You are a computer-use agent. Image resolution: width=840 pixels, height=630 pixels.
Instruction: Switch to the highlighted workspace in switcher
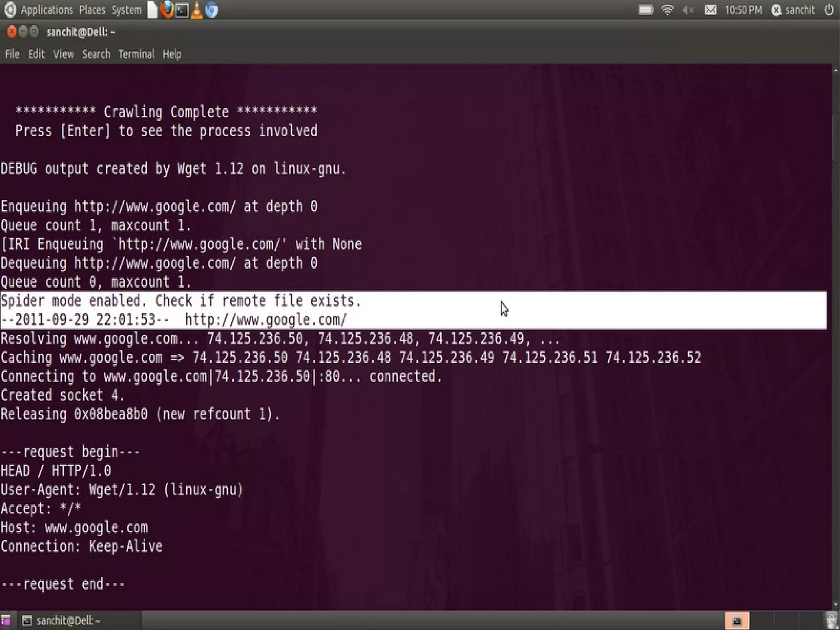737,621
